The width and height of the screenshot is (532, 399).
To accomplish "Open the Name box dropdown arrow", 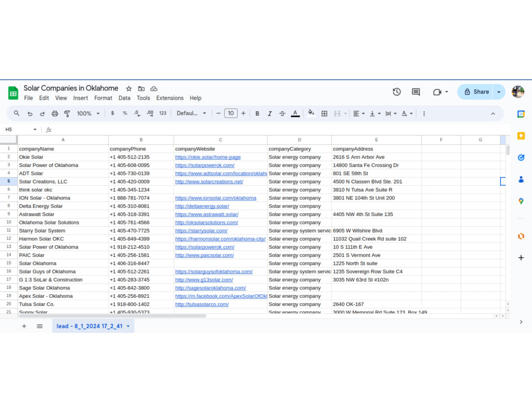I will coord(35,130).
